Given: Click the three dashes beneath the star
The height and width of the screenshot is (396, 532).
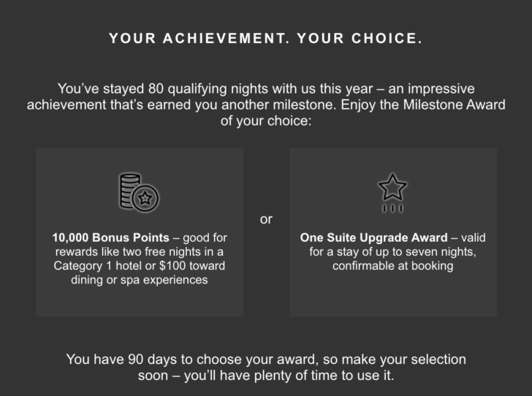Looking at the screenshot, I should [392, 208].
